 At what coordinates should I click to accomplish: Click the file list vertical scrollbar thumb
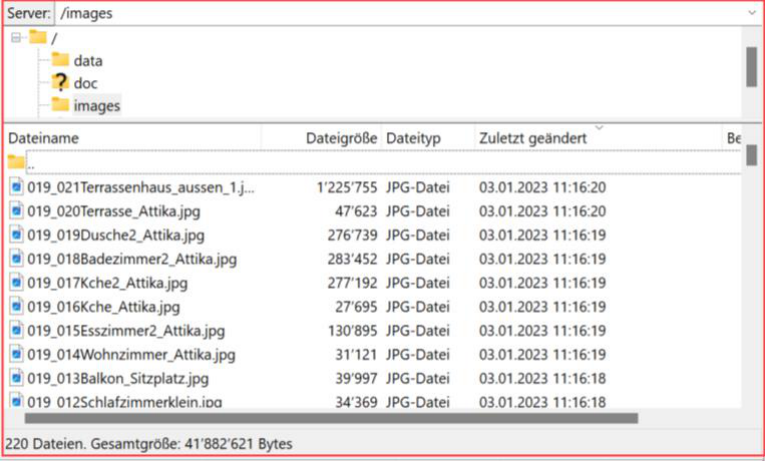coord(751,155)
